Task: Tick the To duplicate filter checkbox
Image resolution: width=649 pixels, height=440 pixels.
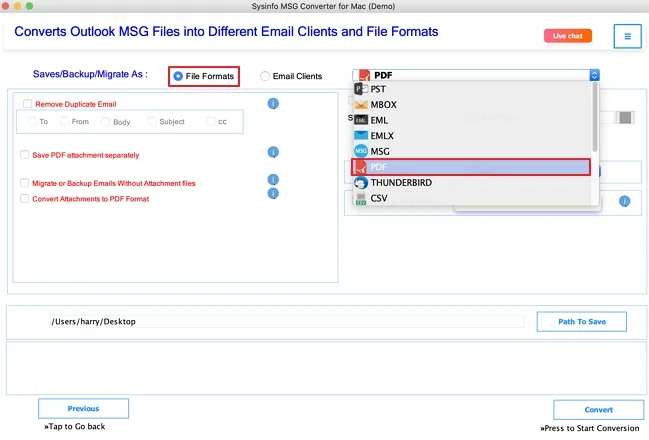Action: click(31, 121)
